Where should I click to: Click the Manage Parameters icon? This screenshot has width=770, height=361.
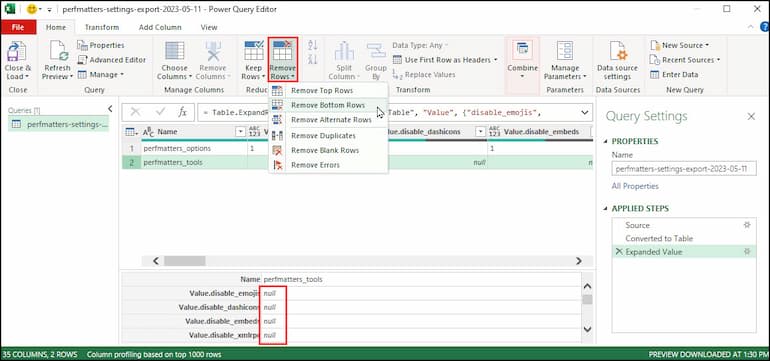coord(565,51)
